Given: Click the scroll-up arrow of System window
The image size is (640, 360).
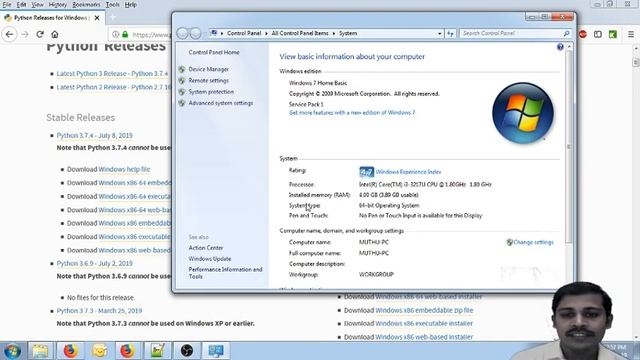Looking at the screenshot, I should (569, 47).
